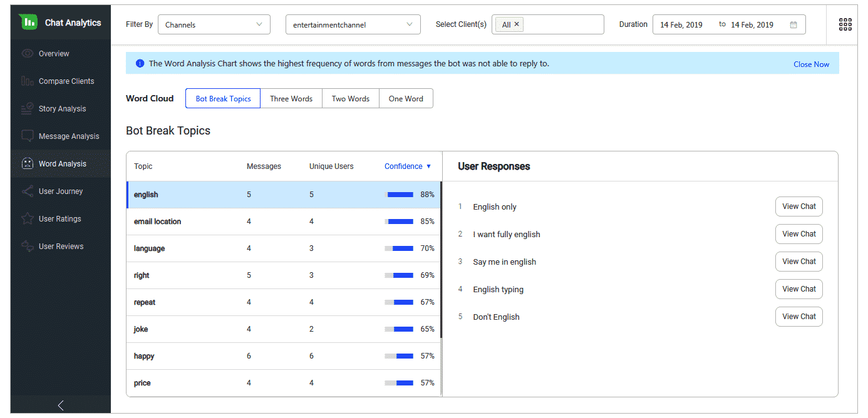Click the User Reviews icon
The image size is (868, 418).
click(27, 247)
